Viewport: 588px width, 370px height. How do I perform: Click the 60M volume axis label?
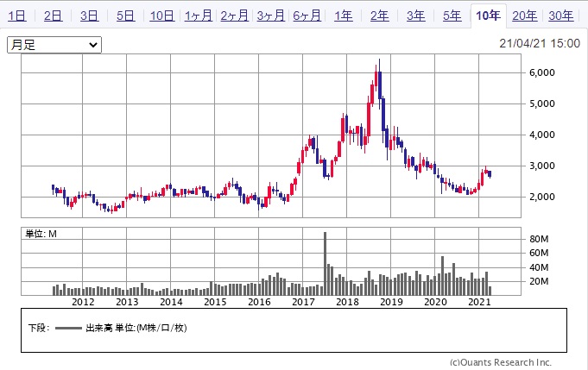539,254
